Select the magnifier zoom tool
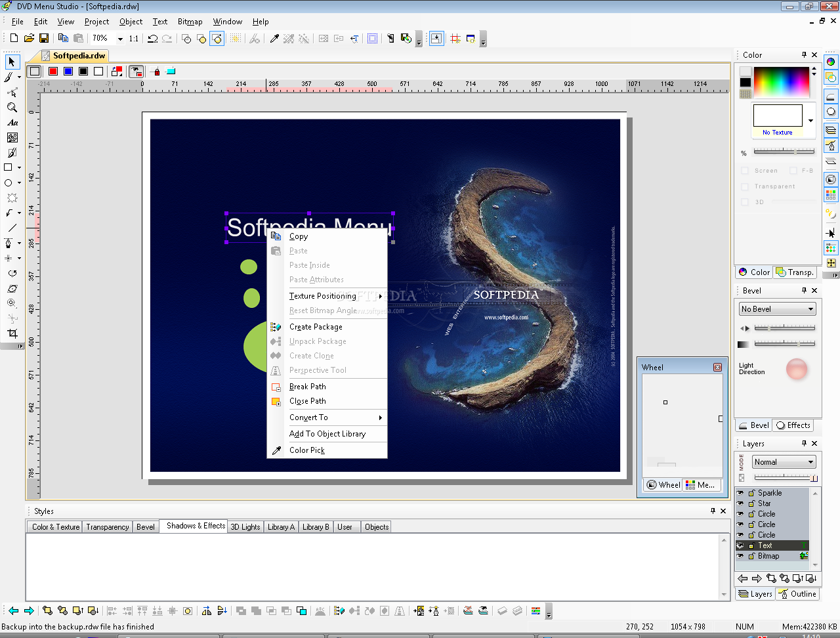Screen dimensions: 840x638 tap(12, 107)
